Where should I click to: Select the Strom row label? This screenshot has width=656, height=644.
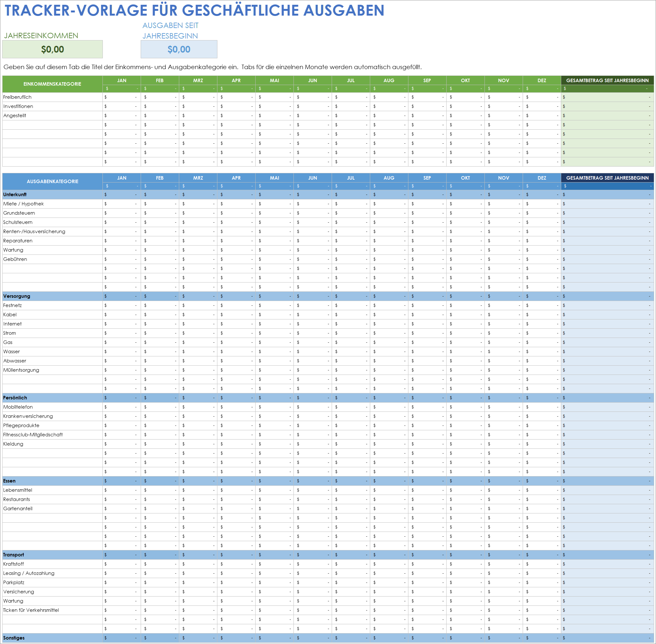(53, 333)
